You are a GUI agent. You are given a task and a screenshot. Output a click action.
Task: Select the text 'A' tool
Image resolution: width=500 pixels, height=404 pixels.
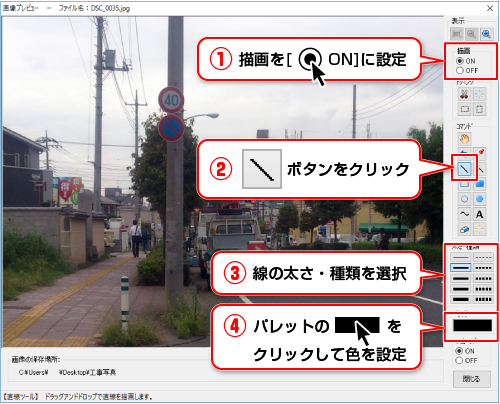(x=479, y=214)
